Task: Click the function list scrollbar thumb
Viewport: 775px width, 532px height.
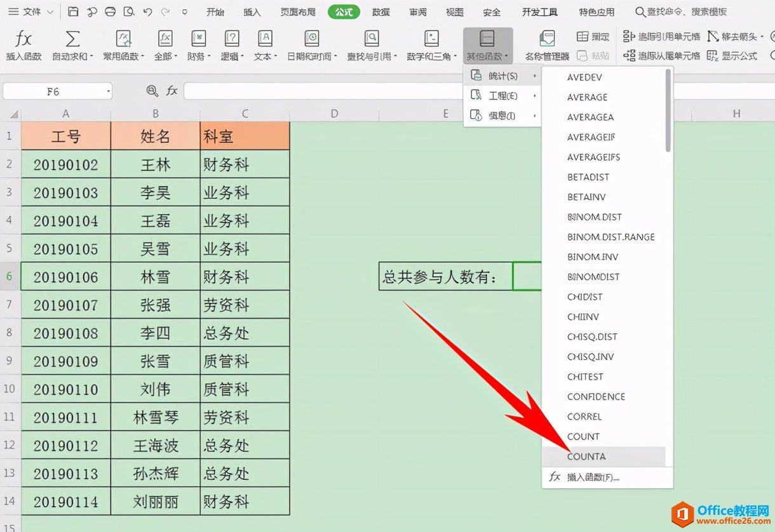Action: [x=668, y=111]
